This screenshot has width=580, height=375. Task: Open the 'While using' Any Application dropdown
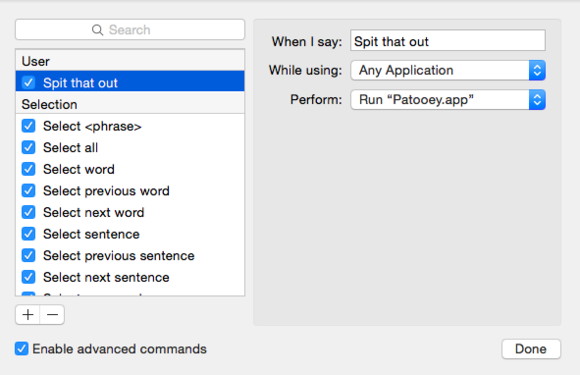click(x=448, y=70)
